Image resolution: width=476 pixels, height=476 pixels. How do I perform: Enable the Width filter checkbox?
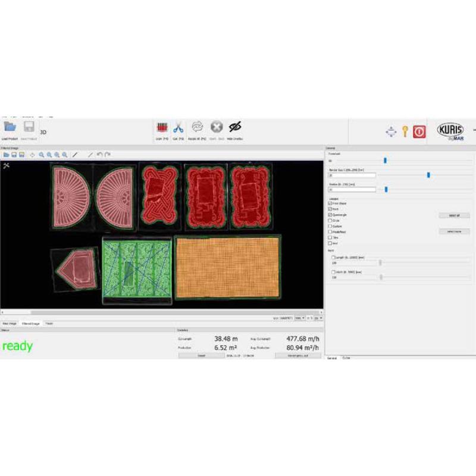pos(333,272)
